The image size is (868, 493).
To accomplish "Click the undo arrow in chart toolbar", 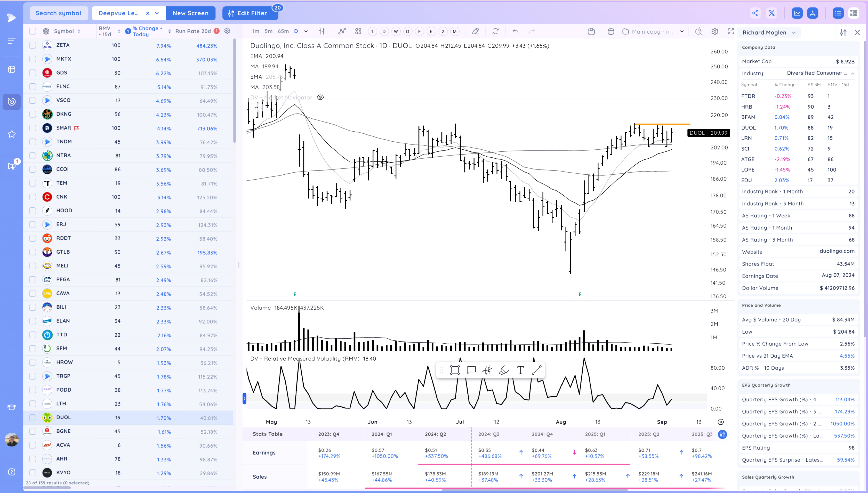I will coord(516,31).
